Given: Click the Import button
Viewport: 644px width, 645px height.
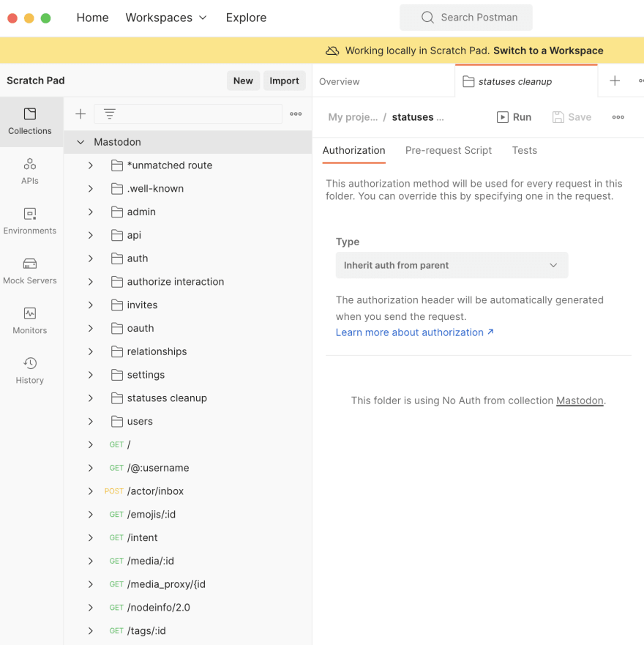Looking at the screenshot, I should [284, 81].
